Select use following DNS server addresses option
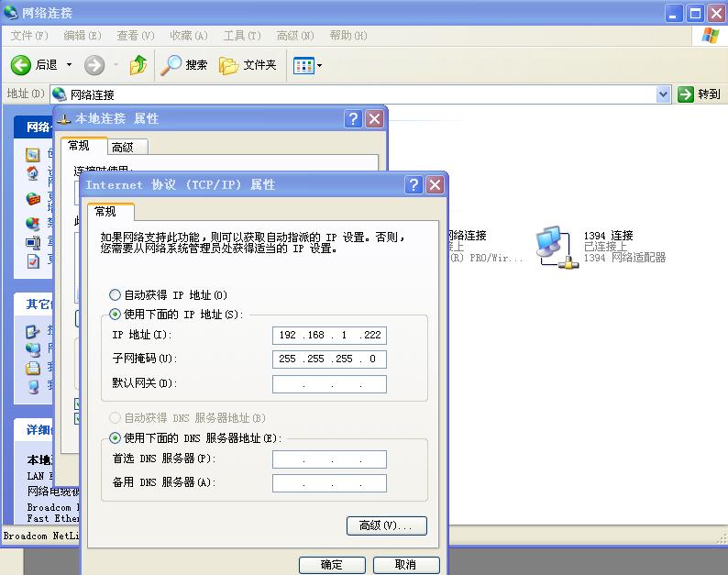Image resolution: width=728 pixels, height=575 pixels. [x=116, y=438]
